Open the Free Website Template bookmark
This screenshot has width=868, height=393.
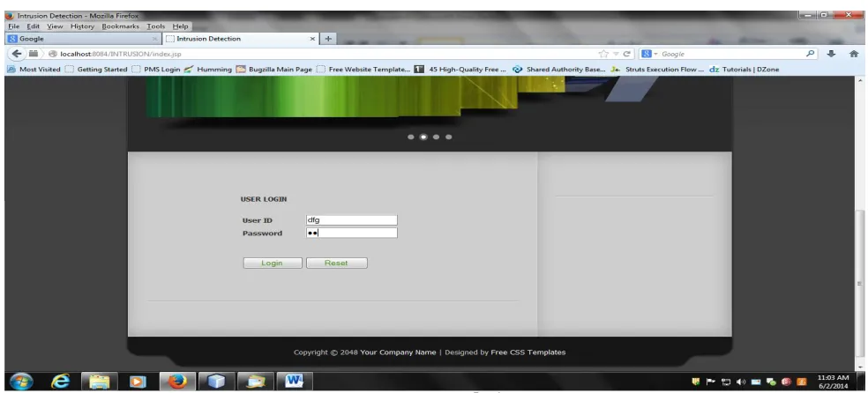click(363, 69)
